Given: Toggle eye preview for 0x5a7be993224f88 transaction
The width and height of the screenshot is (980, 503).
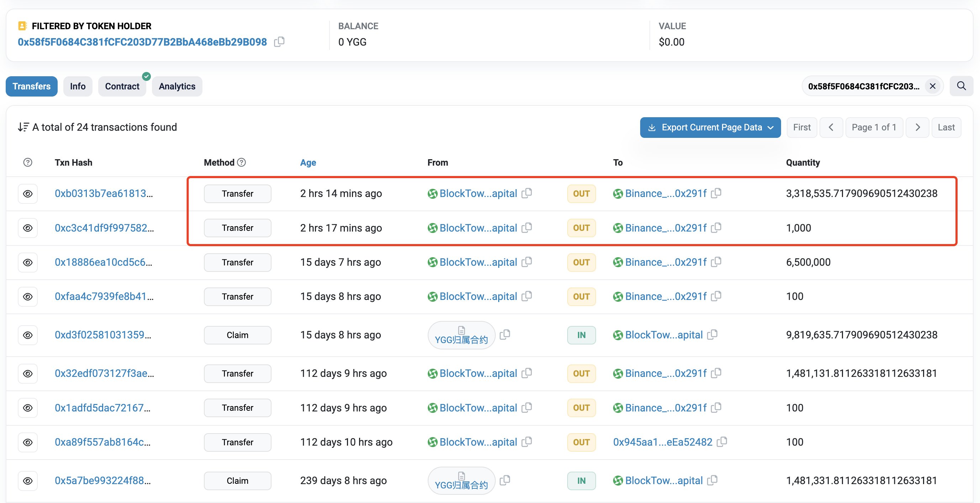Looking at the screenshot, I should click(x=28, y=481).
